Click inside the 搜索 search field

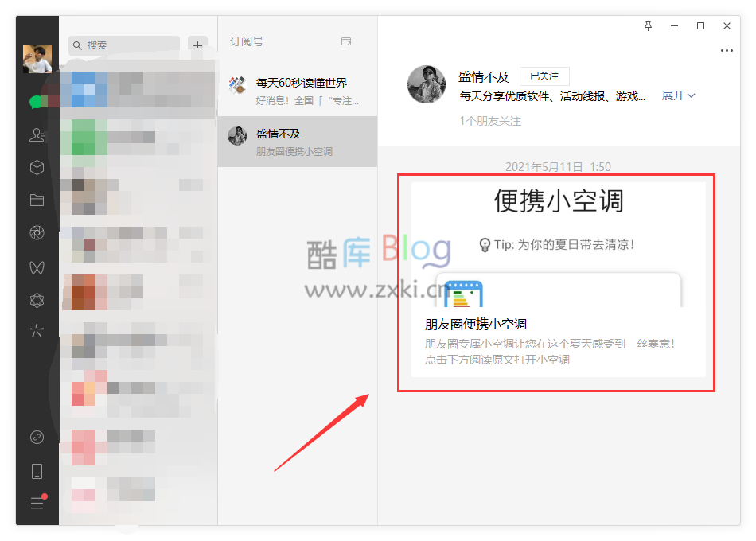pos(123,45)
